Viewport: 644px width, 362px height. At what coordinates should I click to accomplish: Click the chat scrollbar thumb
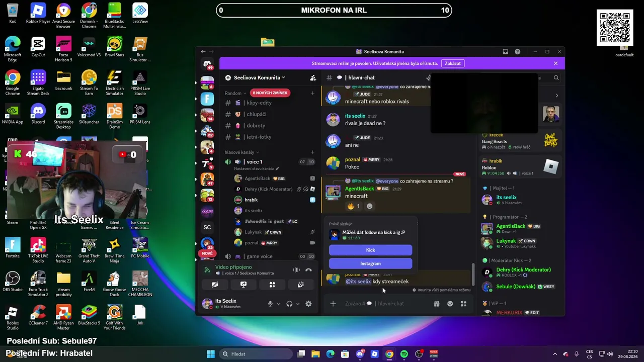click(472, 275)
